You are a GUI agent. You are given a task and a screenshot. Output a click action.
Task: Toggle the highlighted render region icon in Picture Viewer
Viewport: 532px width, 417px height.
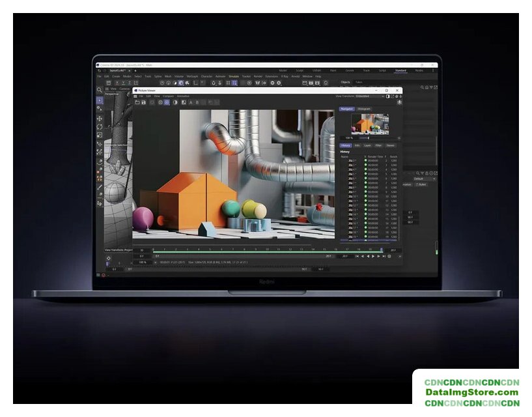167,102
